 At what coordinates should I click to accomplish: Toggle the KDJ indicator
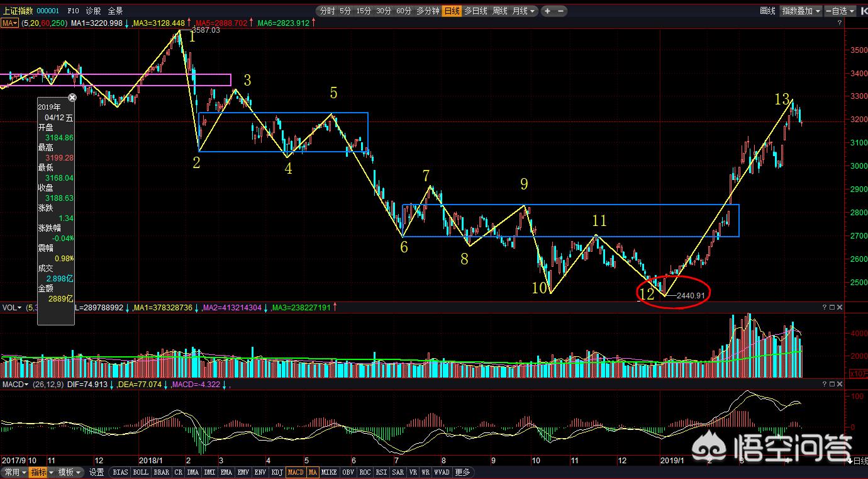(277, 472)
